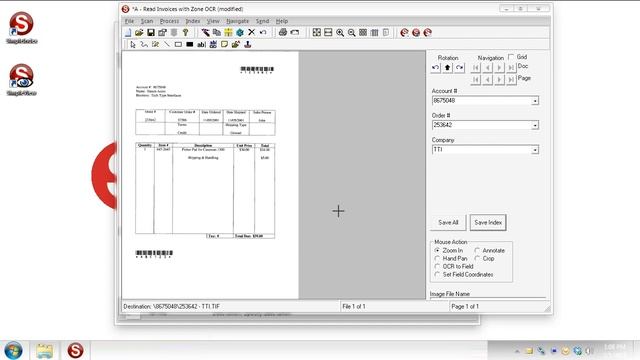
Task: Open the Scan menu
Action: tap(147, 21)
